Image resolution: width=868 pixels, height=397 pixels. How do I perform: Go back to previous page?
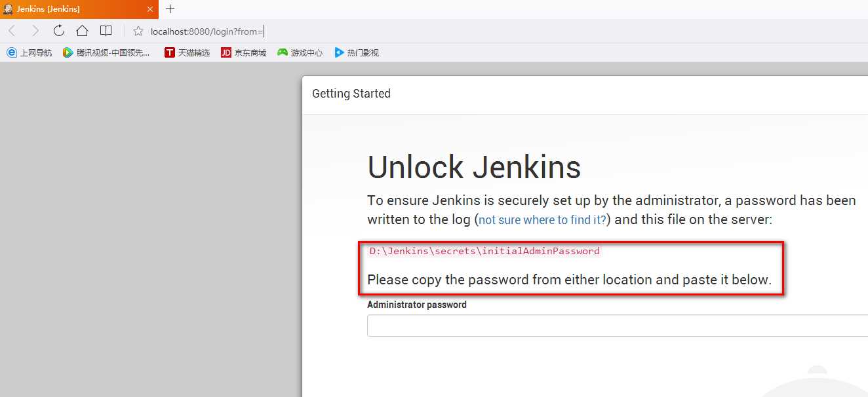pos(12,31)
